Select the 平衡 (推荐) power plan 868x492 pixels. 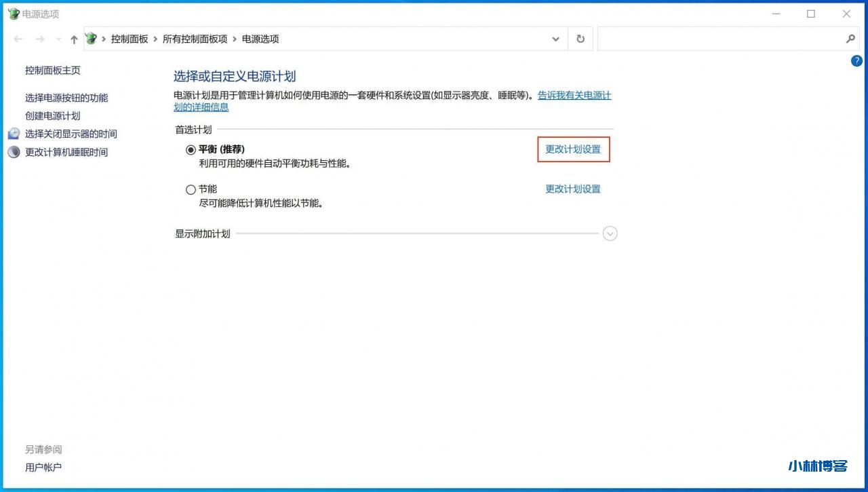coord(191,149)
